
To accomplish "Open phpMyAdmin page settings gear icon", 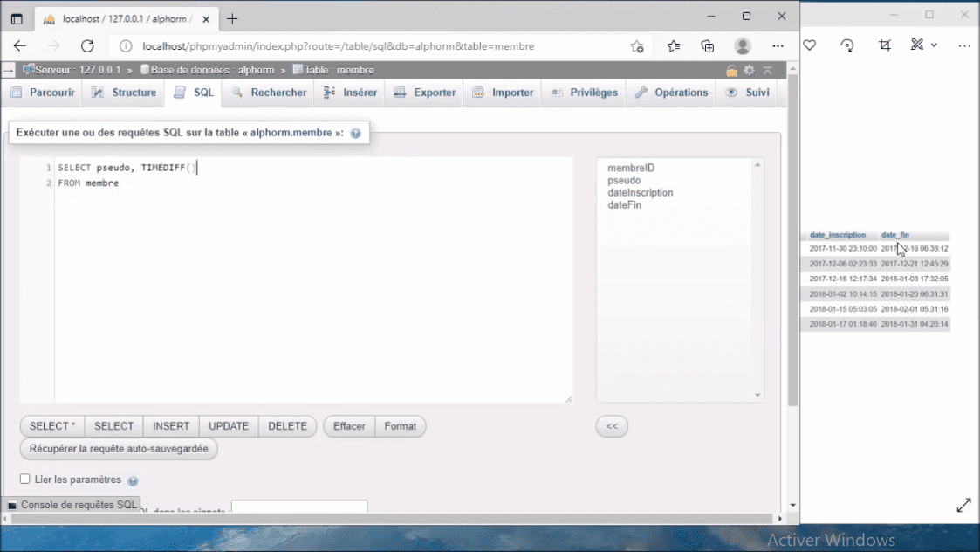I will click(x=750, y=70).
